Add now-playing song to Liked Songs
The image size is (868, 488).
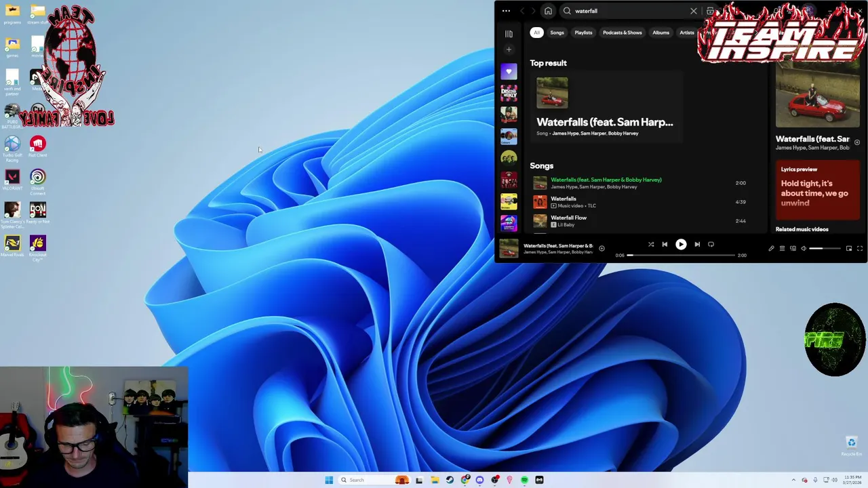point(601,249)
